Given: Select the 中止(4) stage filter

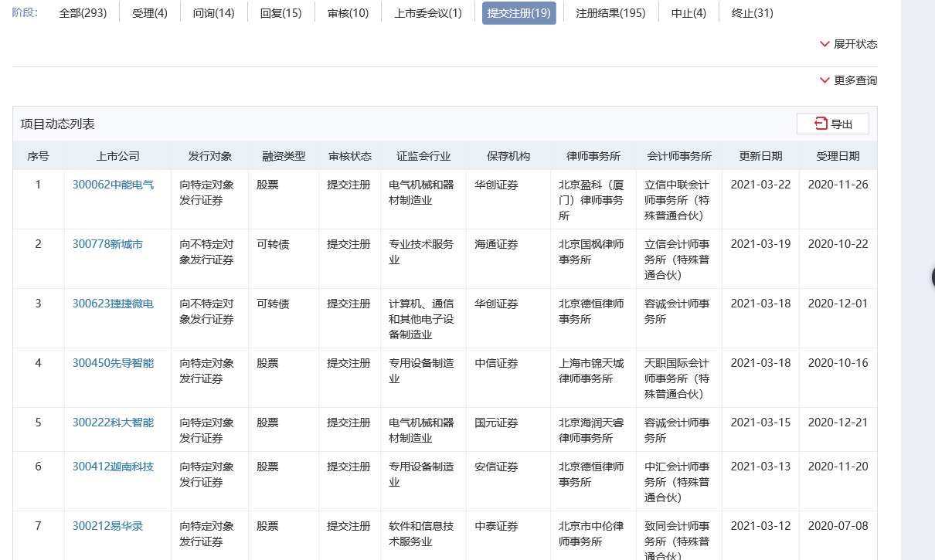Looking at the screenshot, I should coord(688,13).
